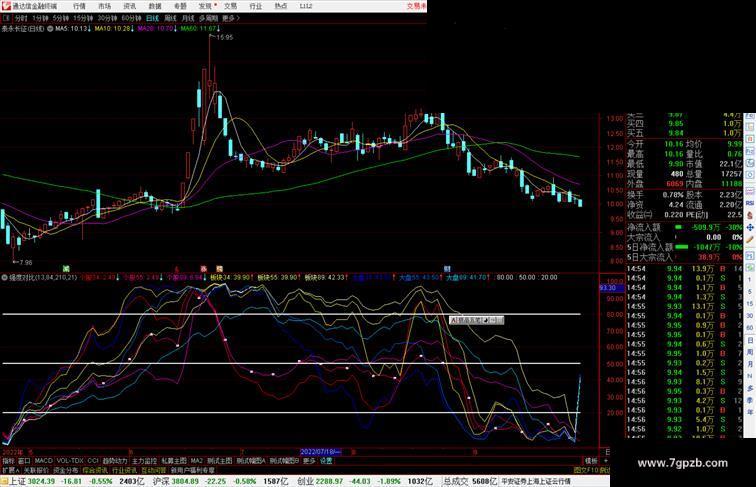756x487 pixels.
Task: Click the square icon before 分时
Action: pos(6,18)
